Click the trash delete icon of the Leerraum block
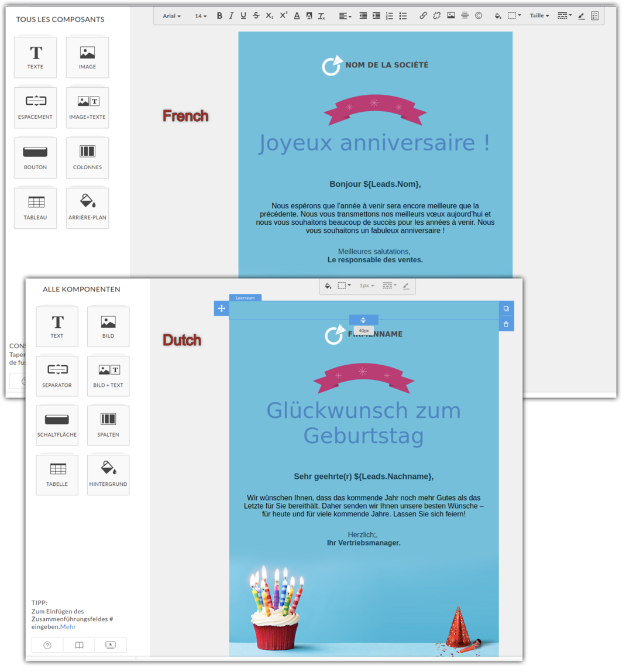This screenshot has height=672, width=633. click(x=506, y=324)
